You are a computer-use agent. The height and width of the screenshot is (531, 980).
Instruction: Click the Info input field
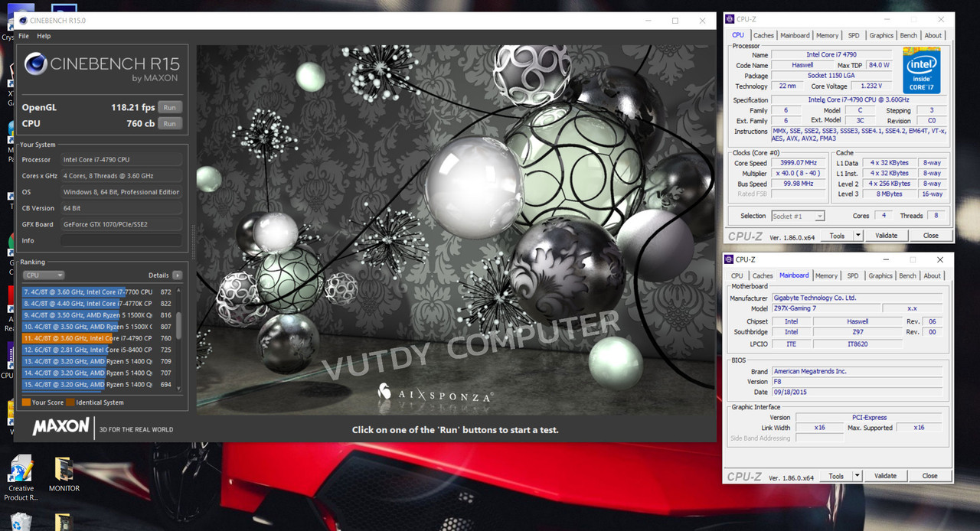pos(122,240)
